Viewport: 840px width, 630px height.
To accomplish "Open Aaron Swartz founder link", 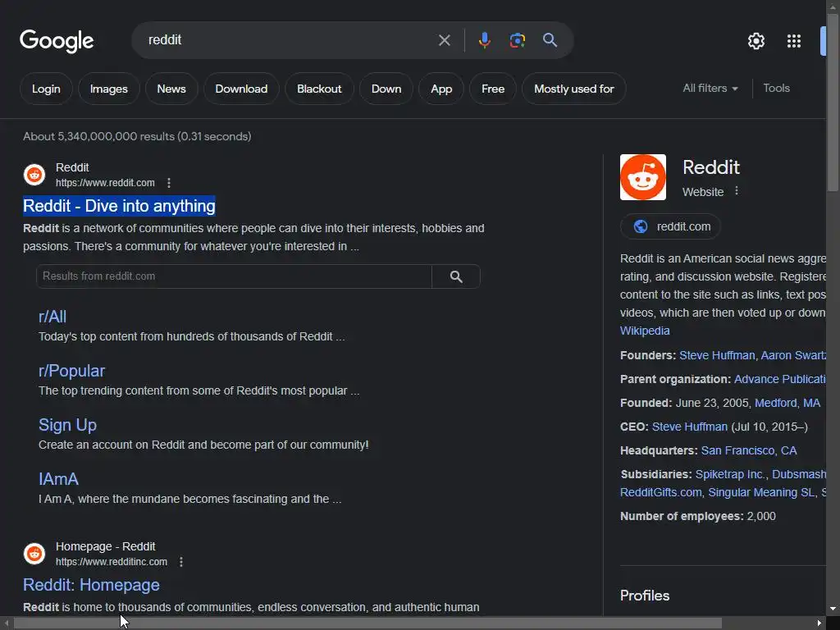I will (x=793, y=355).
